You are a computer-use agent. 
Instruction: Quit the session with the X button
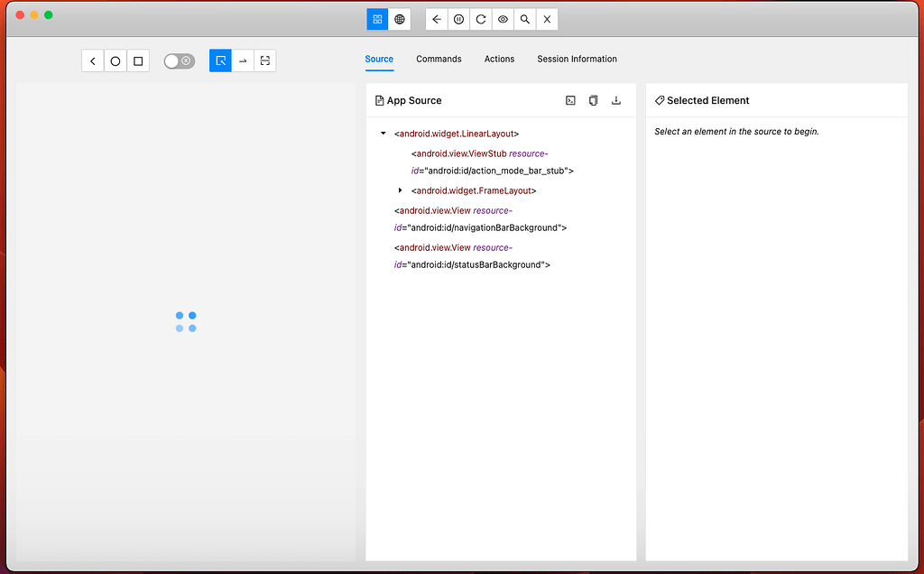tap(547, 19)
